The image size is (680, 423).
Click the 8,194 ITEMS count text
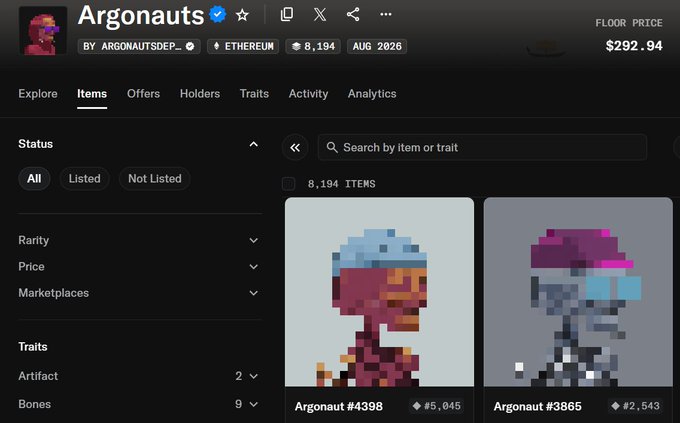[x=342, y=184]
